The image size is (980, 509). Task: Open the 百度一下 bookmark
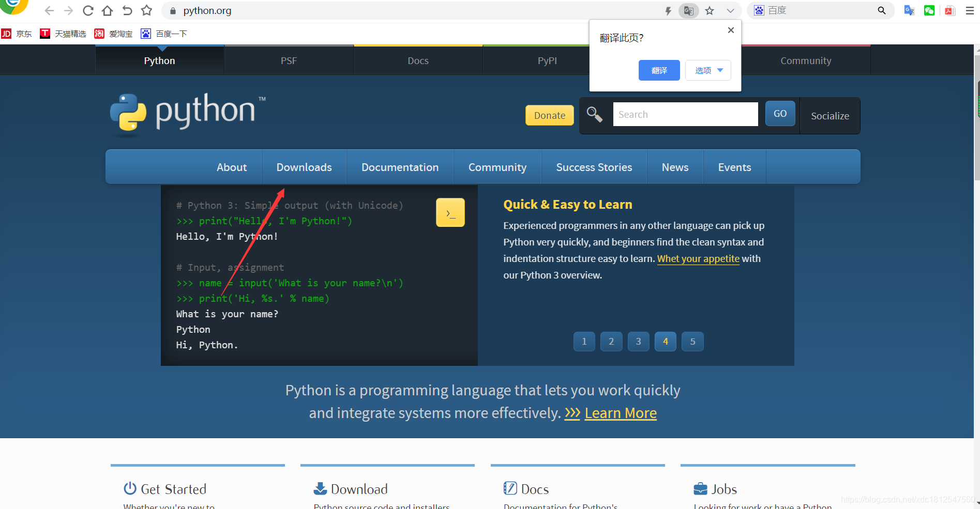click(x=164, y=34)
